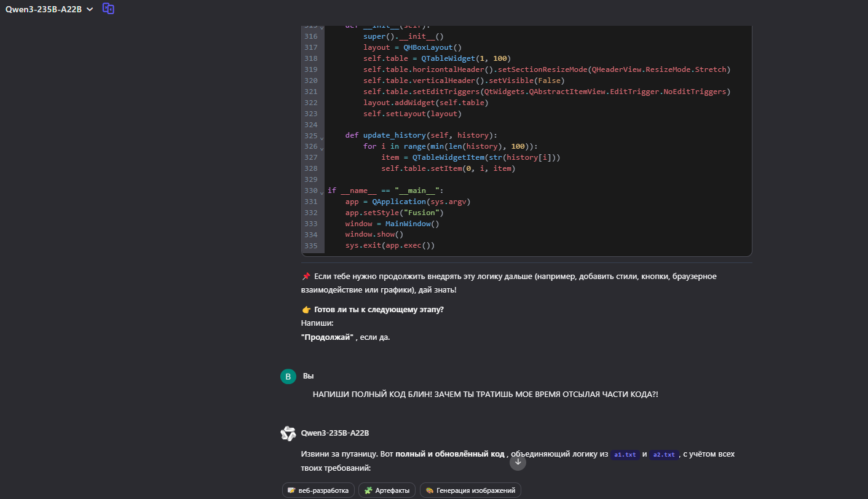Click the "app = QApplication(sys.argv)" line
Viewport: 868px width, 499px height.
click(408, 202)
